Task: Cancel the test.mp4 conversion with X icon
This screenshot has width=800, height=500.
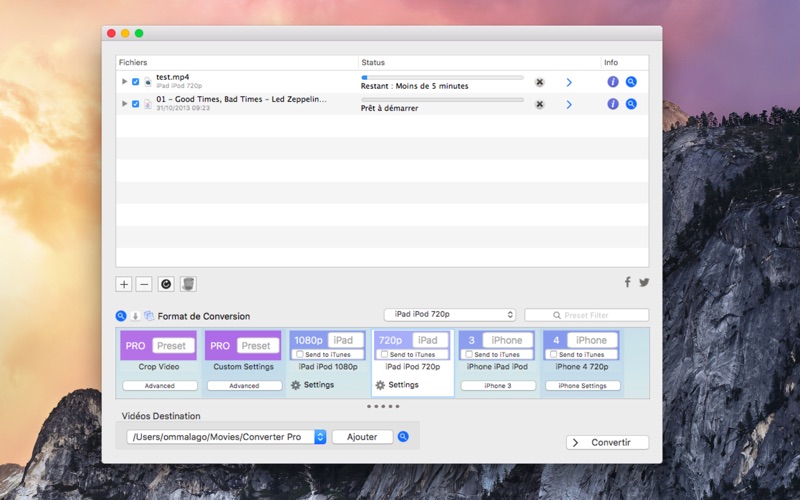Action: (540, 82)
